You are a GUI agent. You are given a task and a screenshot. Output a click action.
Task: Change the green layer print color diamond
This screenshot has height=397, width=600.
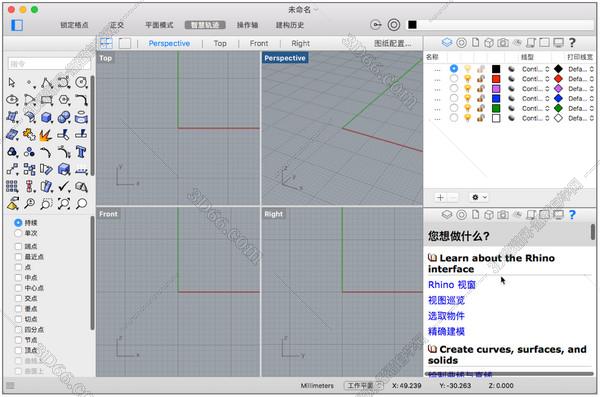click(558, 108)
